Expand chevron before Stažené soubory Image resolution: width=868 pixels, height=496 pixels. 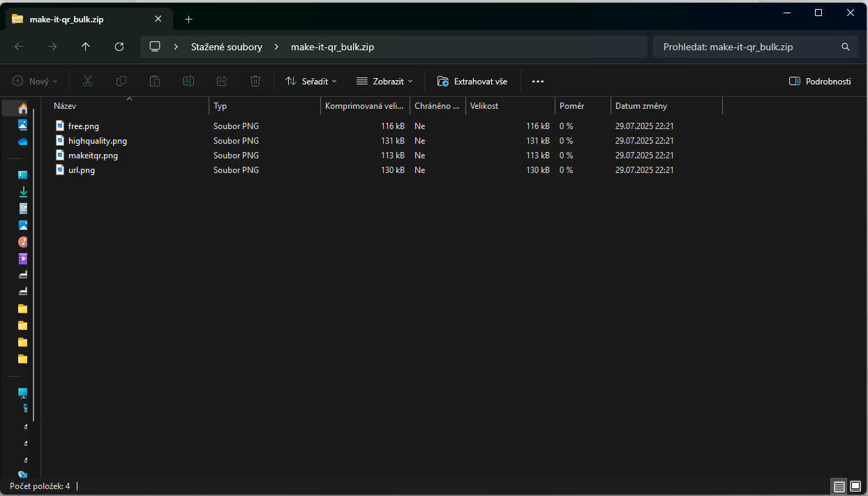coord(176,47)
